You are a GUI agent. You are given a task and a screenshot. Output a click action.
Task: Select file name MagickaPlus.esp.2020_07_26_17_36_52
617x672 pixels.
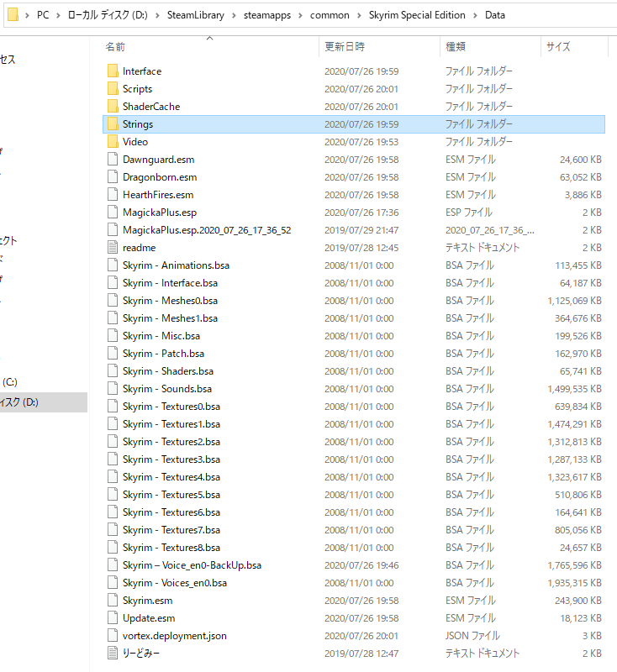[207, 230]
